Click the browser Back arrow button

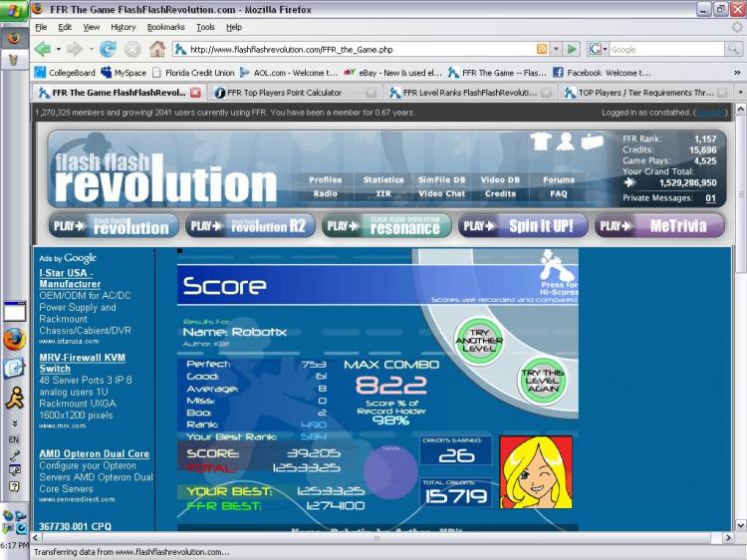[x=42, y=49]
